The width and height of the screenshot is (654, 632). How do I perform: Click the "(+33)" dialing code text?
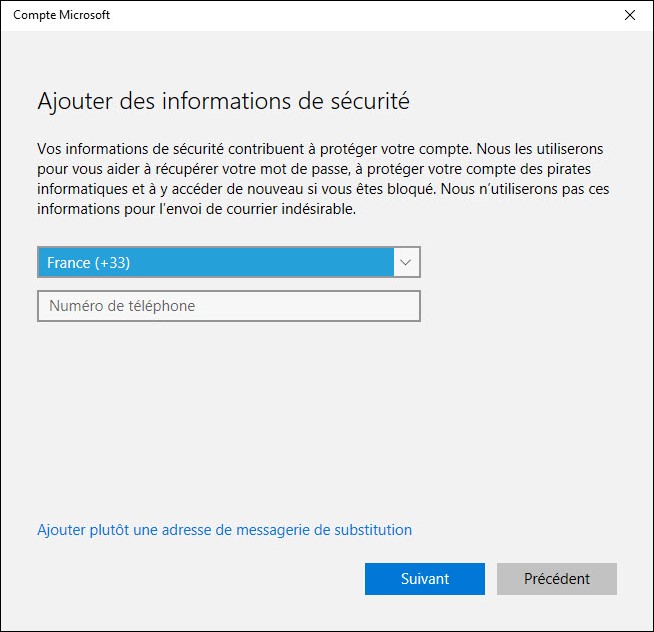(x=113, y=263)
